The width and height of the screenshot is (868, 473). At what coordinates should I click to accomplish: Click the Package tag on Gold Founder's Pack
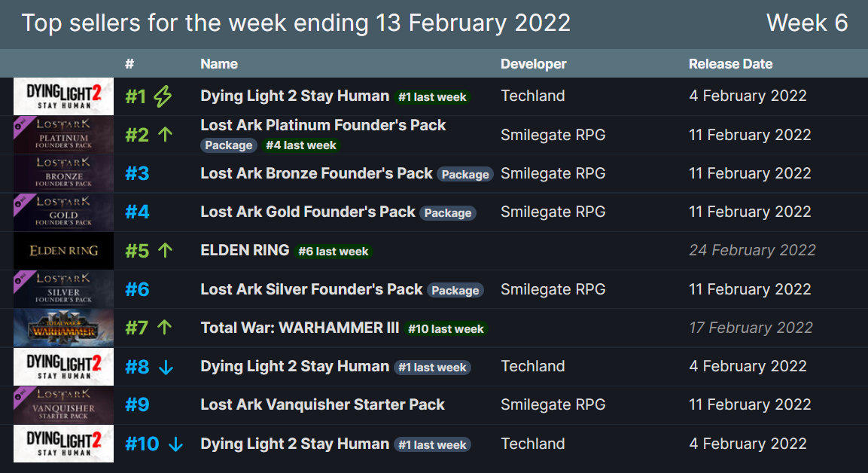coord(448,213)
